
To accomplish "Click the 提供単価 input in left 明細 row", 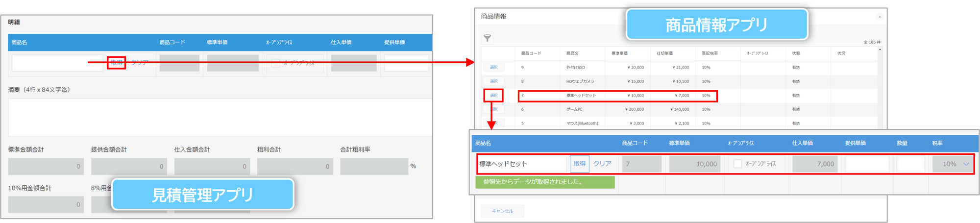I will (x=406, y=63).
